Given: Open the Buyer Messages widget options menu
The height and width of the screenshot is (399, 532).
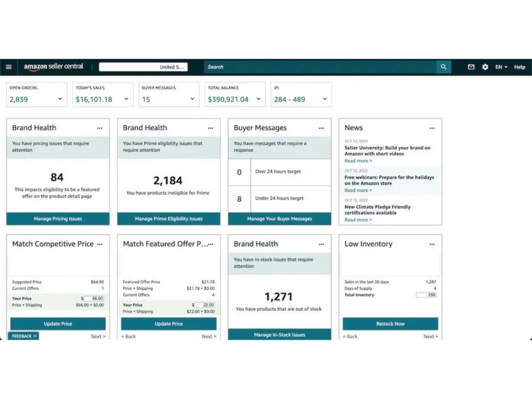Looking at the screenshot, I should (x=321, y=128).
